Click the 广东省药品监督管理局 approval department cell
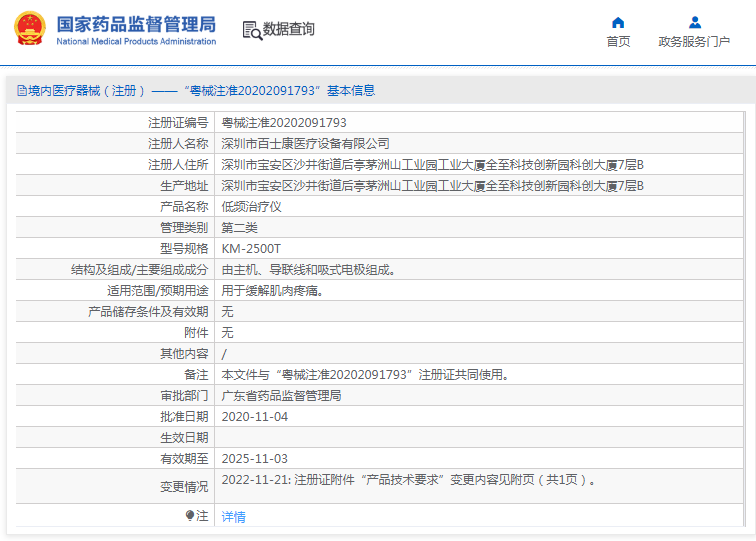 pos(281,396)
